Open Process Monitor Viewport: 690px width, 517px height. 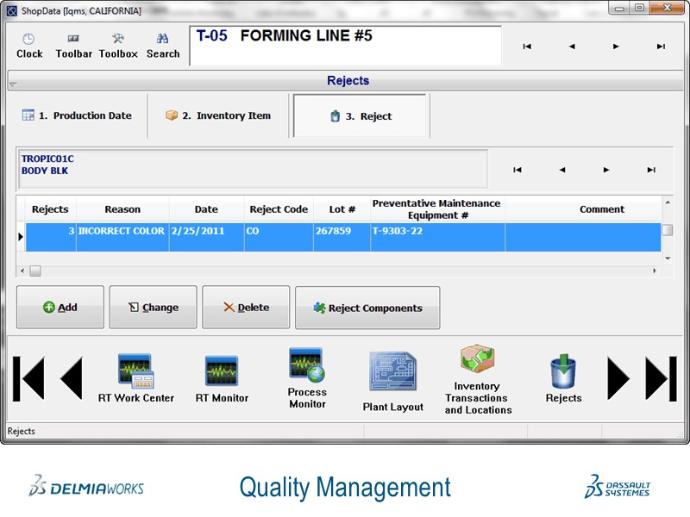click(x=307, y=366)
